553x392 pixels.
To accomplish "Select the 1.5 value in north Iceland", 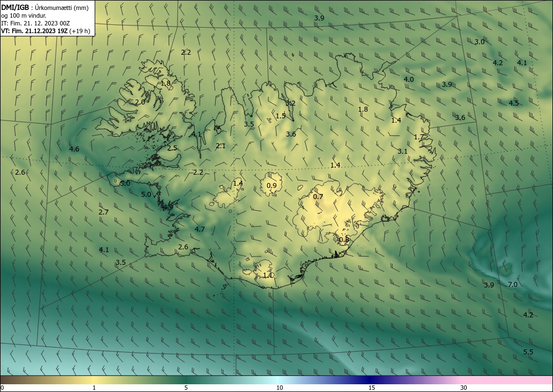I will click(280, 116).
